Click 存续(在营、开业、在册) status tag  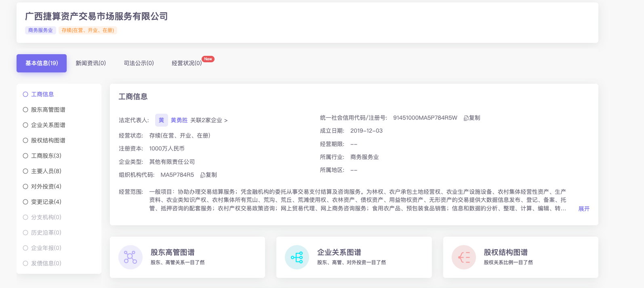click(88, 30)
